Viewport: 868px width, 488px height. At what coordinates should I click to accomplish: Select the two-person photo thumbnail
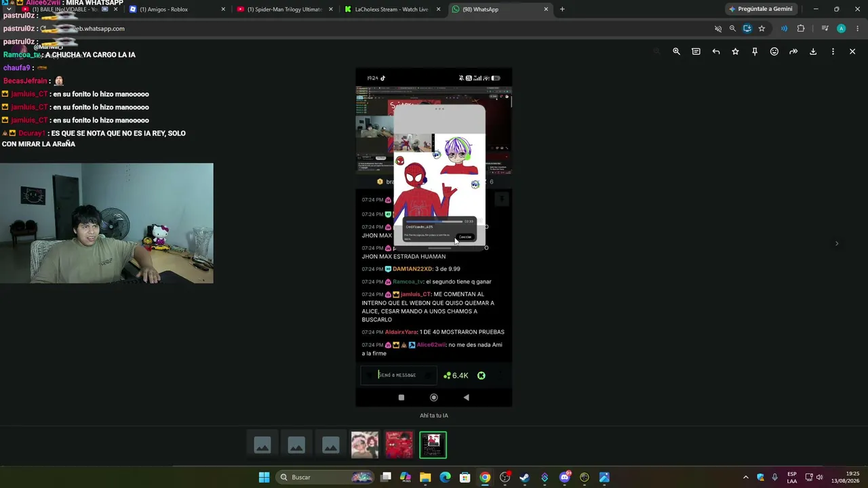(365, 445)
